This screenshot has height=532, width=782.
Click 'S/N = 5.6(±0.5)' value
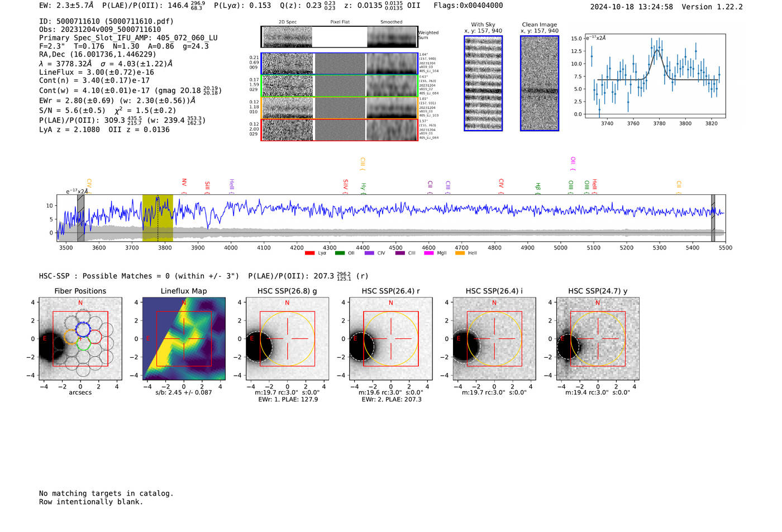click(x=72, y=110)
